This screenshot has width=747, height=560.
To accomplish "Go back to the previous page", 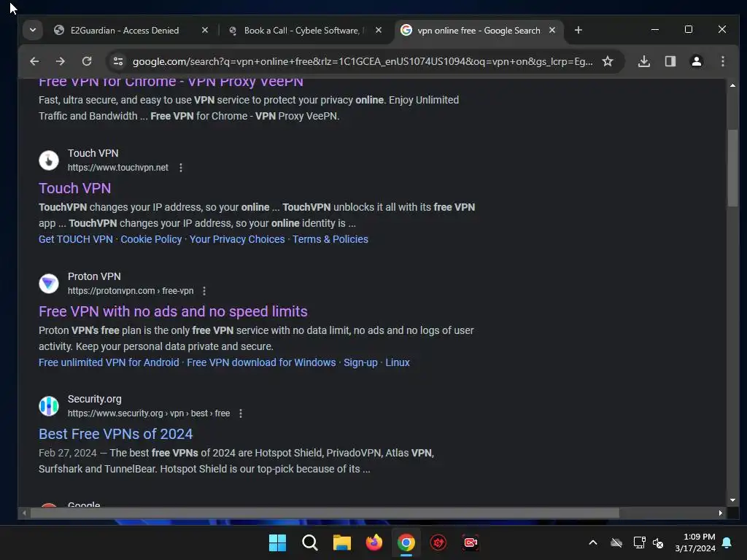I will point(34,61).
